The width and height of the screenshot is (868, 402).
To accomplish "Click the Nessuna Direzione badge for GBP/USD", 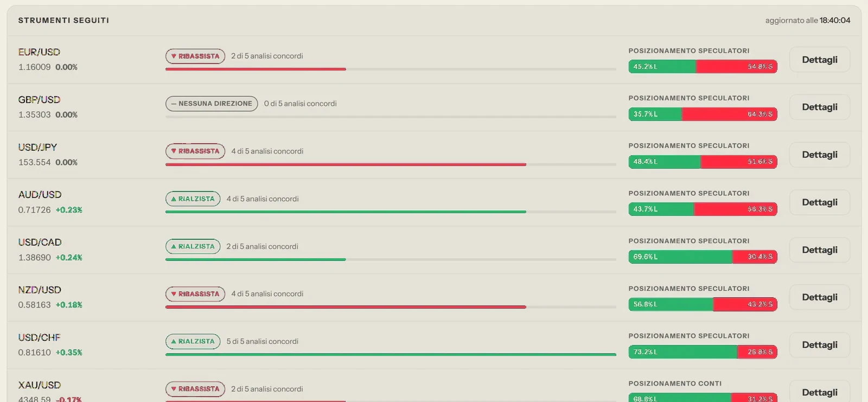I will pyautogui.click(x=212, y=104).
